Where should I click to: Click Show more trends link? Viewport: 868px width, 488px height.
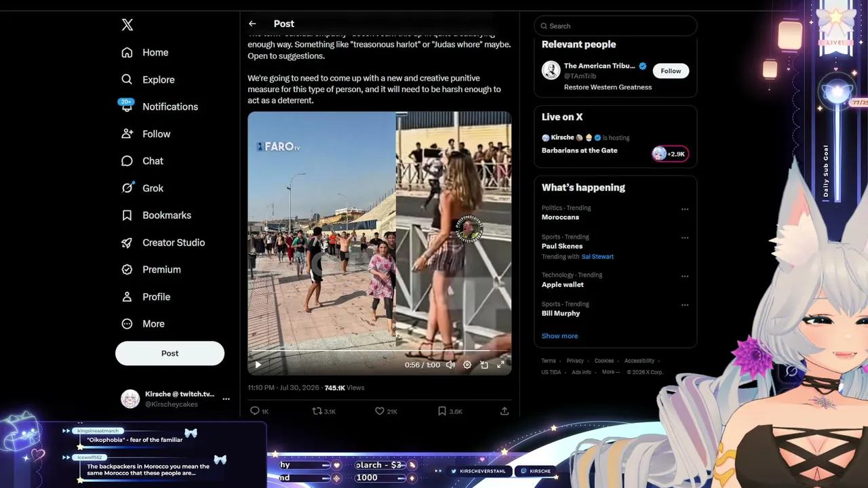559,336
